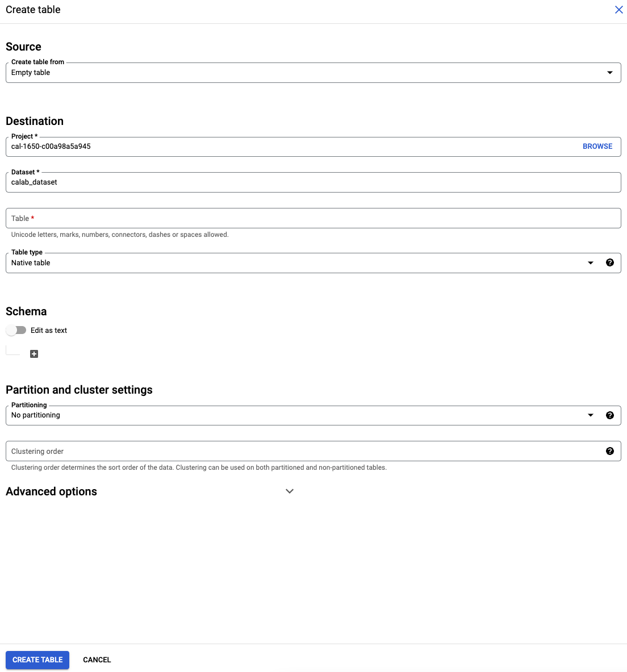Open the Table type dropdown
627x672 pixels.
pos(591,263)
